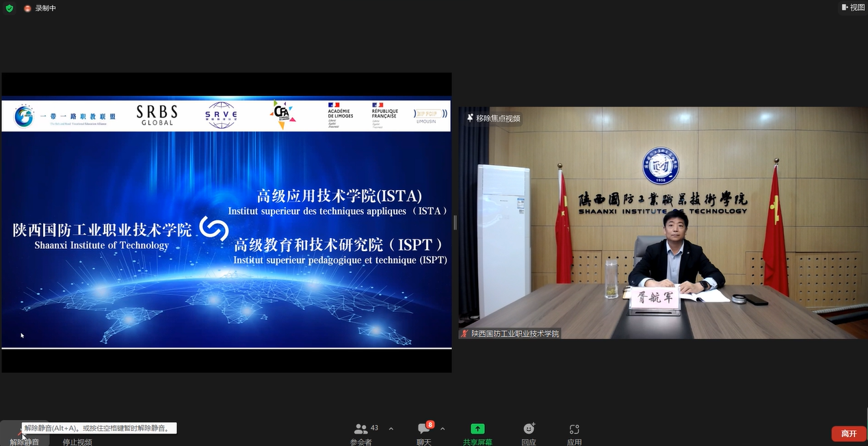The height and width of the screenshot is (446, 868).
Task: Click the red recording indicator icon
Action: pyautogui.click(x=27, y=8)
